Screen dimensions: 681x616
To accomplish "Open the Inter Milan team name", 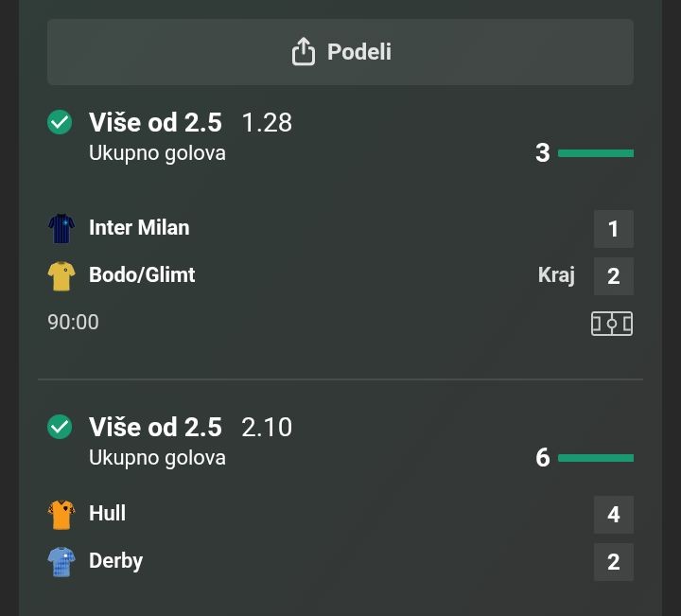I will [139, 228].
